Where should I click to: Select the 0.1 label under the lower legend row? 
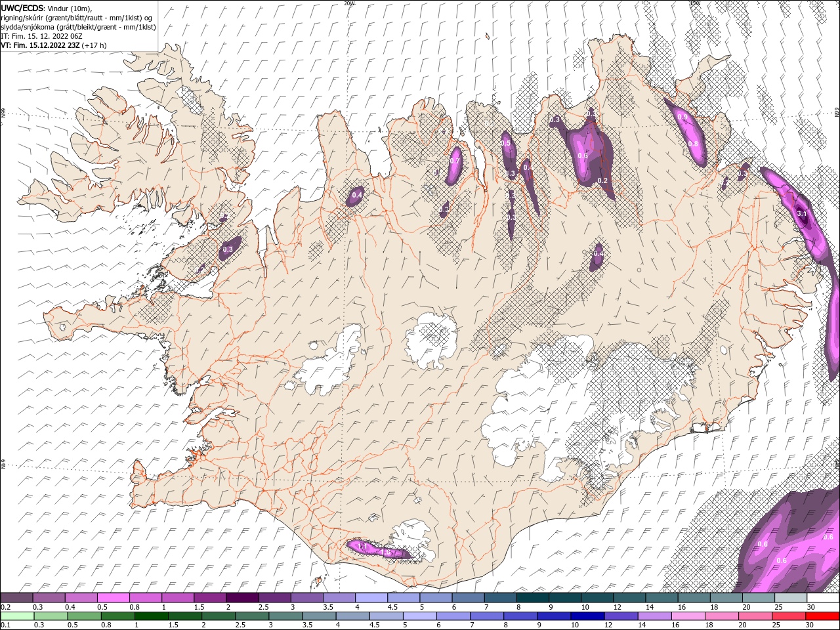pos(5,625)
